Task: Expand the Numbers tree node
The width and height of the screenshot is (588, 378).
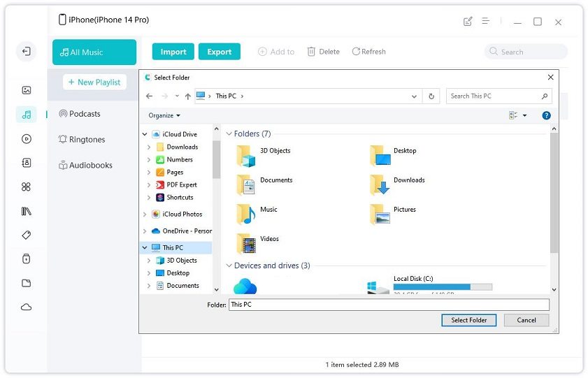Action: [x=149, y=160]
